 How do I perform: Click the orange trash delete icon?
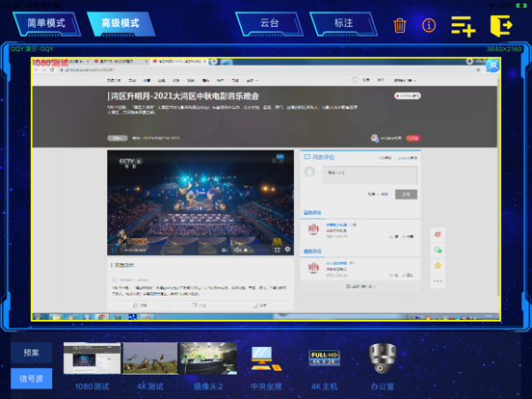400,25
